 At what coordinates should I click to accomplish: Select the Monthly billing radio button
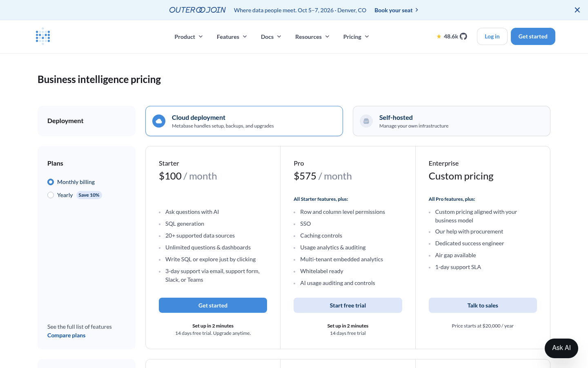click(51, 182)
